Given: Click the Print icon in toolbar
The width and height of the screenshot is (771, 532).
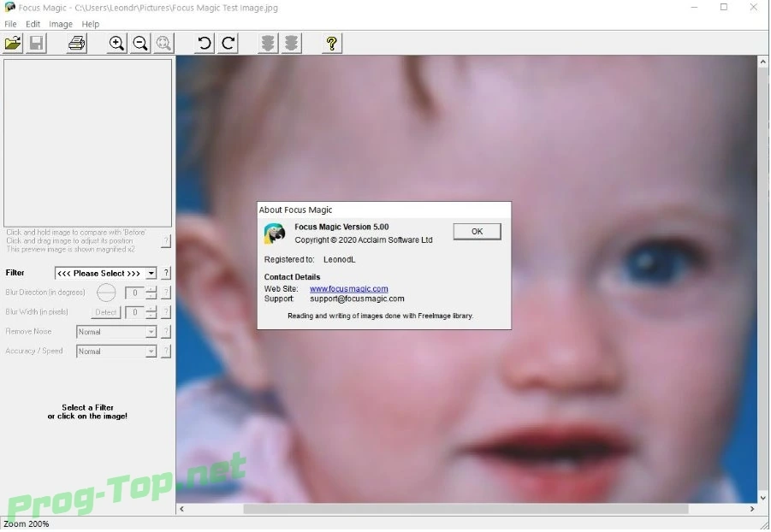Looking at the screenshot, I should [77, 44].
